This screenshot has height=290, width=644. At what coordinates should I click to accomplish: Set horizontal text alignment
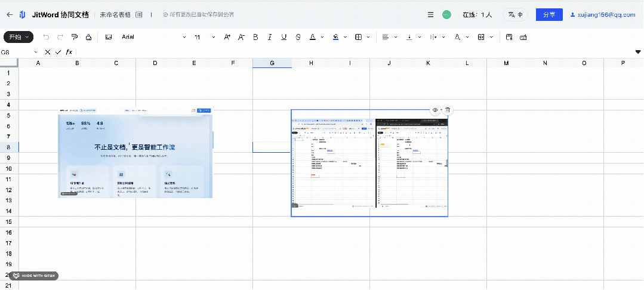(385, 37)
